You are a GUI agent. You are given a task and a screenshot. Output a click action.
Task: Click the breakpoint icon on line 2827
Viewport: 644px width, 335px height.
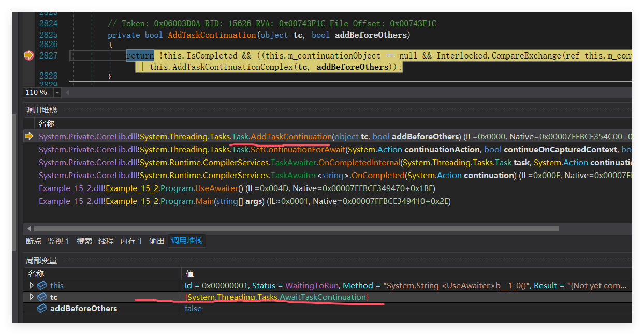click(x=28, y=55)
